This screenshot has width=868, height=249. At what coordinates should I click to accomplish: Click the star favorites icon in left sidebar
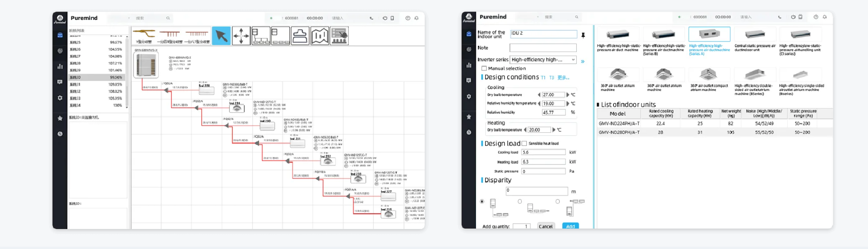pyautogui.click(x=60, y=118)
